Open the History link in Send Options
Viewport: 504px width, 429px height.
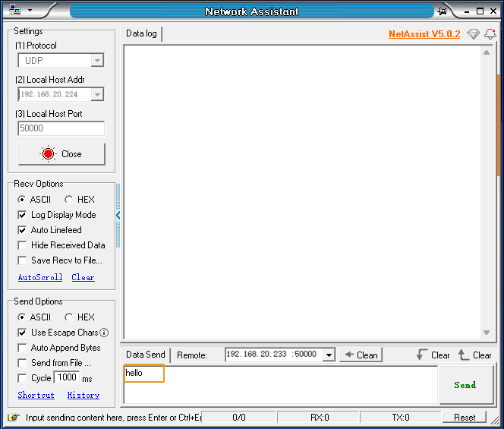[x=83, y=395]
